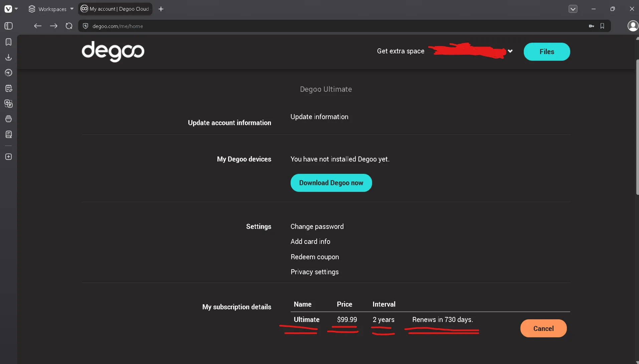Click the My Degoo devices label
The height and width of the screenshot is (364, 639).
coord(244,159)
